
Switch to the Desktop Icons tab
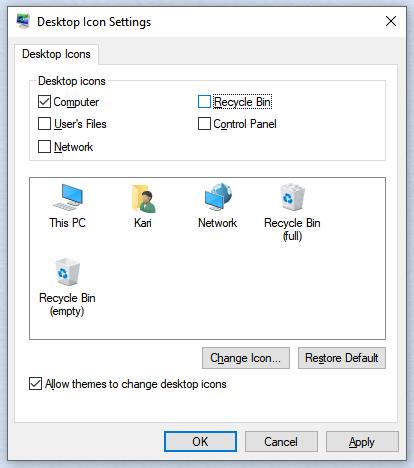[x=56, y=54]
